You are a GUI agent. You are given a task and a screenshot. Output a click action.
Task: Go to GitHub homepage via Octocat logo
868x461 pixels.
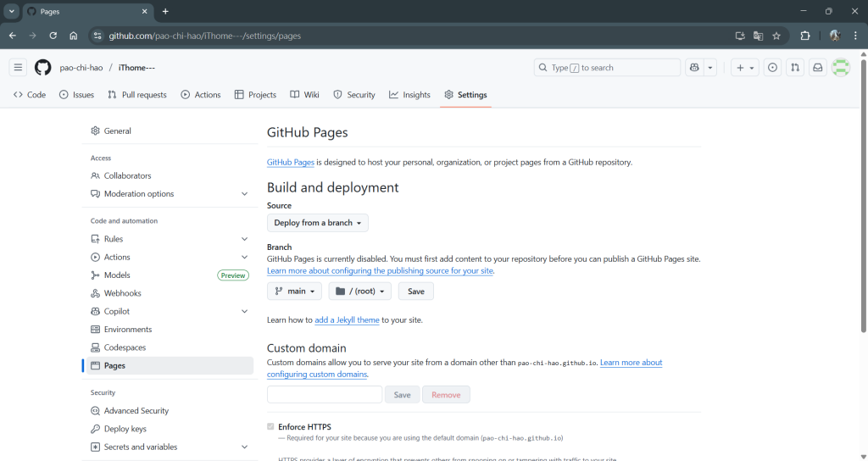coord(42,68)
